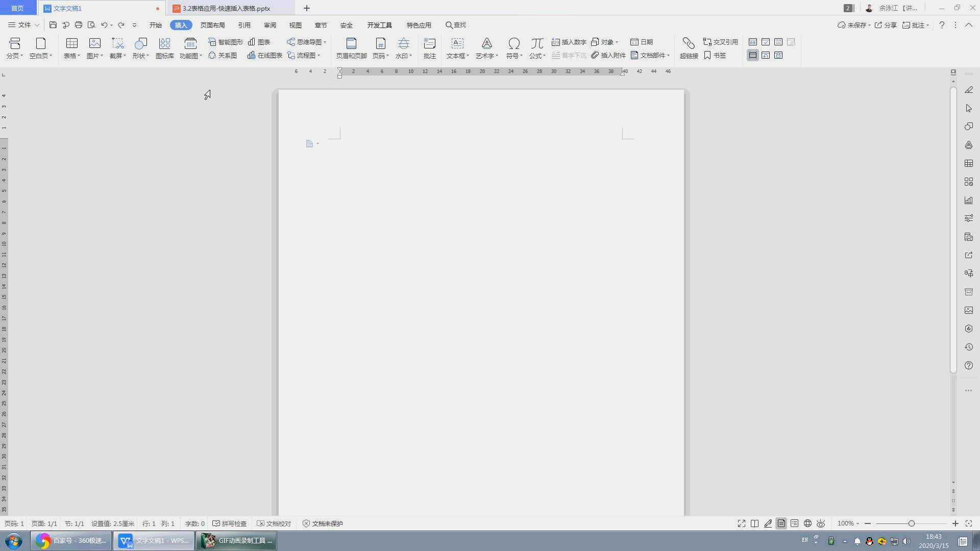Click the zoom slider handle

point(911,523)
